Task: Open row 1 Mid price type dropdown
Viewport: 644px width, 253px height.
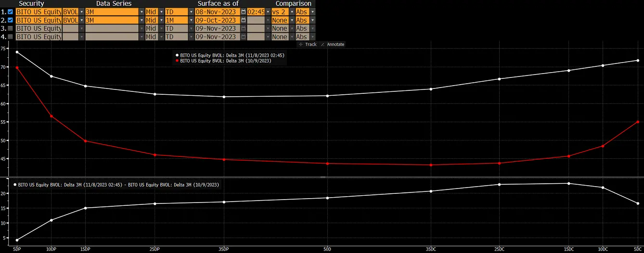Action: pos(161,12)
